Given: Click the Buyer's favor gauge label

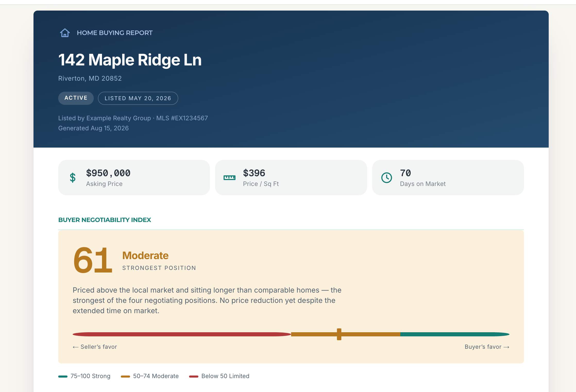Looking at the screenshot, I should click(487, 347).
